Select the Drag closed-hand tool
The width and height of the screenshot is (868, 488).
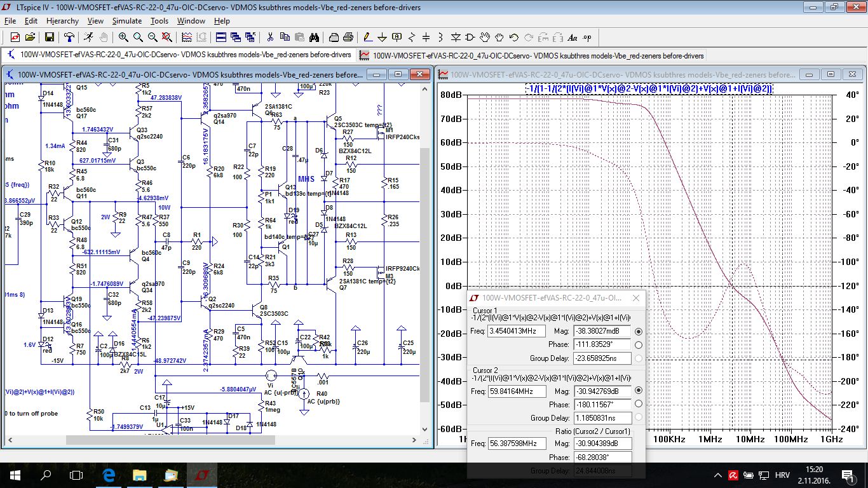[x=499, y=37]
